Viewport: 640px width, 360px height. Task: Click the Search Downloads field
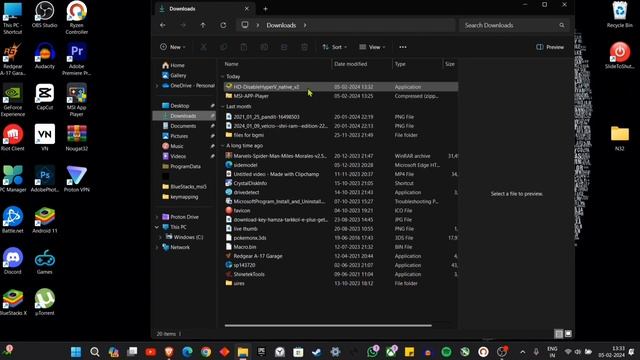click(514, 25)
